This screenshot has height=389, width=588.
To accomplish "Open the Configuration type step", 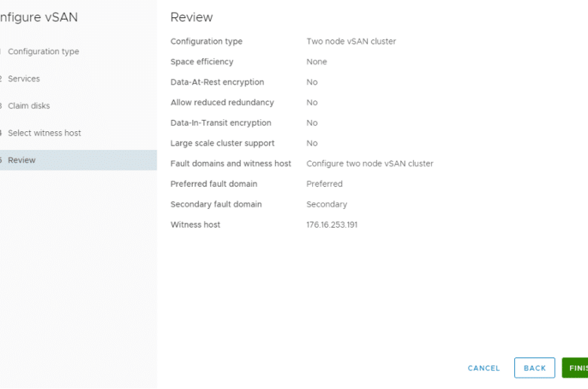I will (x=44, y=51).
